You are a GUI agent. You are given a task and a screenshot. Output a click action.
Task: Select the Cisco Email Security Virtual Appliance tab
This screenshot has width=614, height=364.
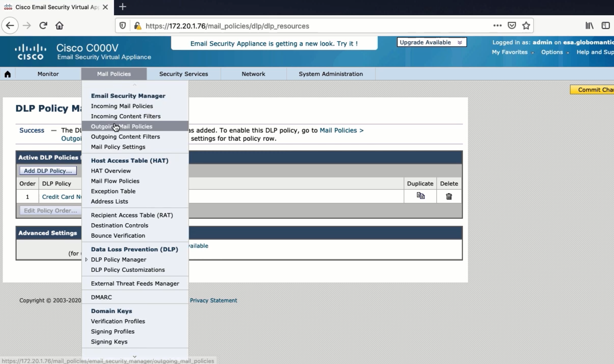point(57,7)
